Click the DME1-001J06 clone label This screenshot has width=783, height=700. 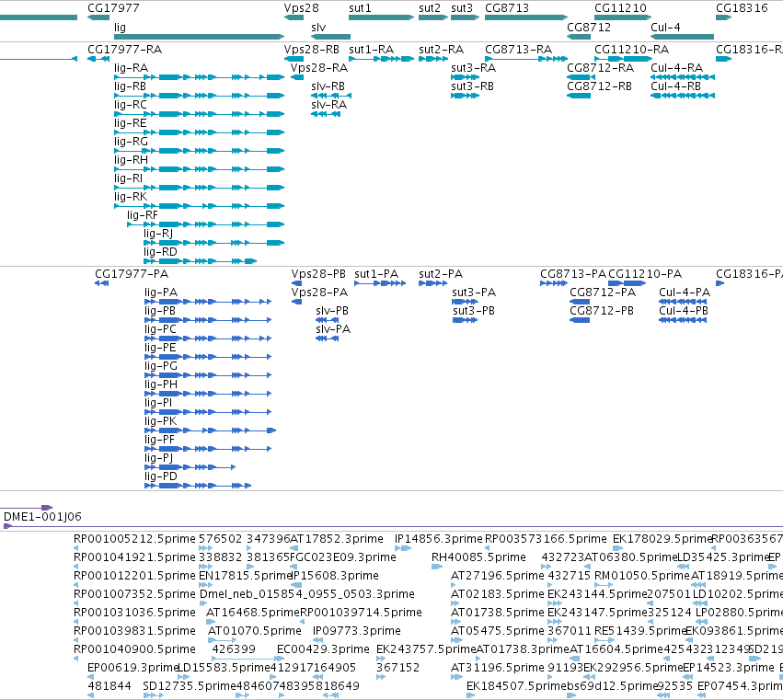[x=42, y=517]
